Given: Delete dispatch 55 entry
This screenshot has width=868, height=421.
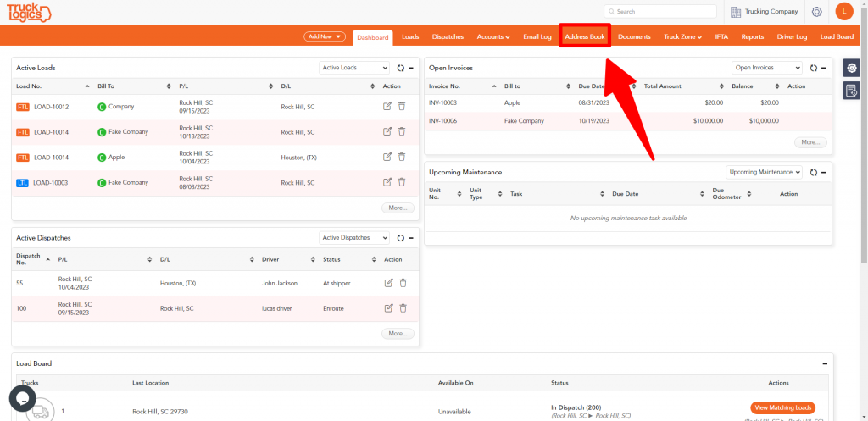Looking at the screenshot, I should click(x=403, y=283).
